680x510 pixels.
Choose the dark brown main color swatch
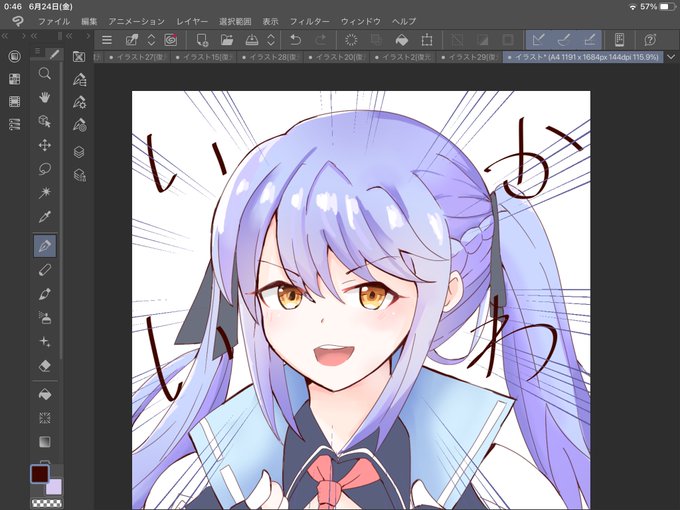coord(39,474)
